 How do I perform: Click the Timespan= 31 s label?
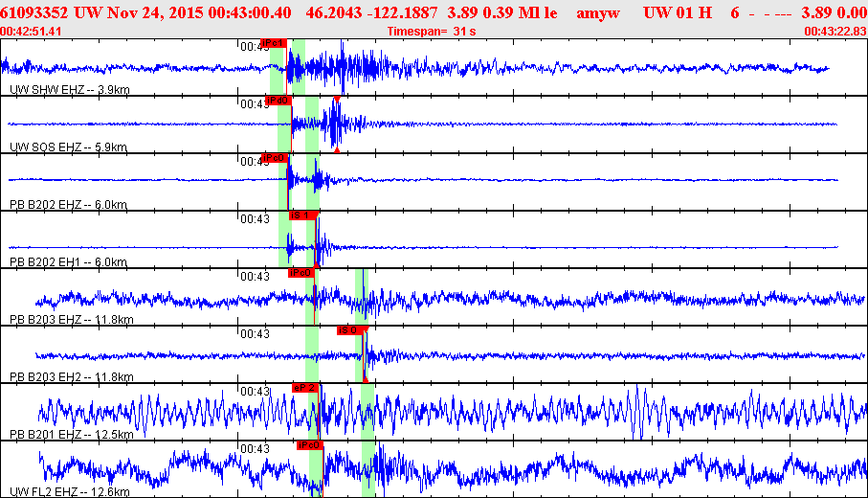click(432, 31)
